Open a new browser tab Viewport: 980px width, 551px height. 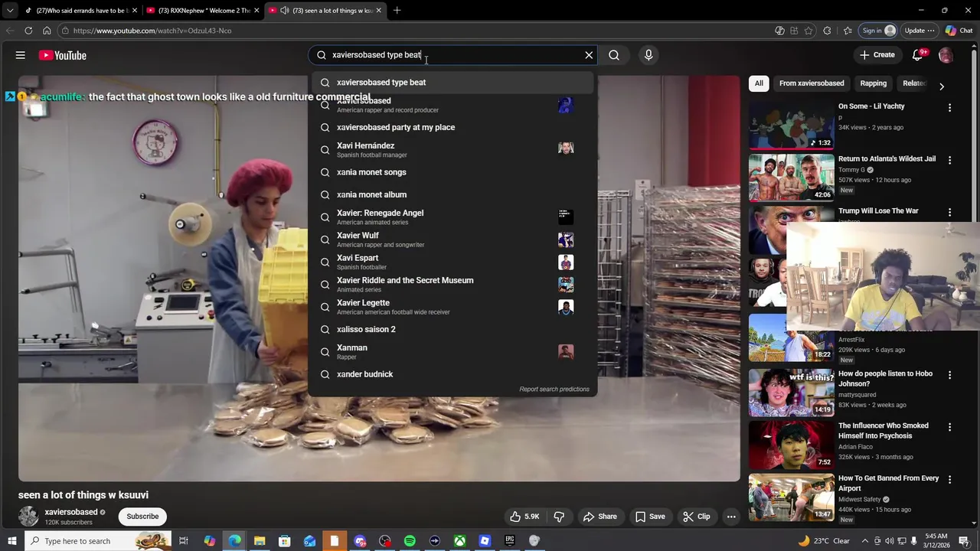click(x=397, y=11)
